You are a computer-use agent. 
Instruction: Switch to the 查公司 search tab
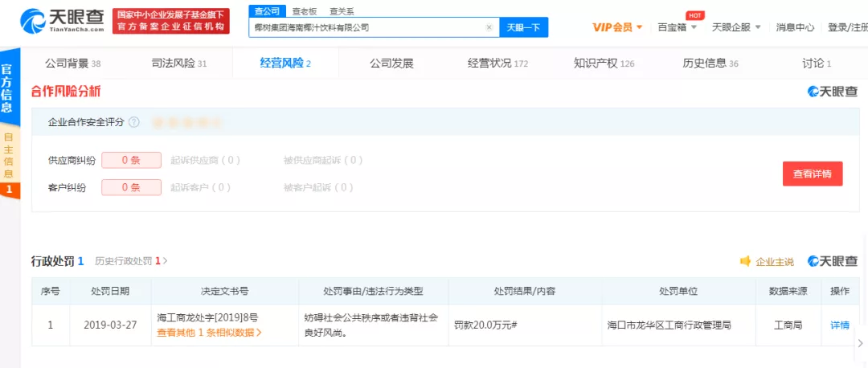pyautogui.click(x=267, y=11)
